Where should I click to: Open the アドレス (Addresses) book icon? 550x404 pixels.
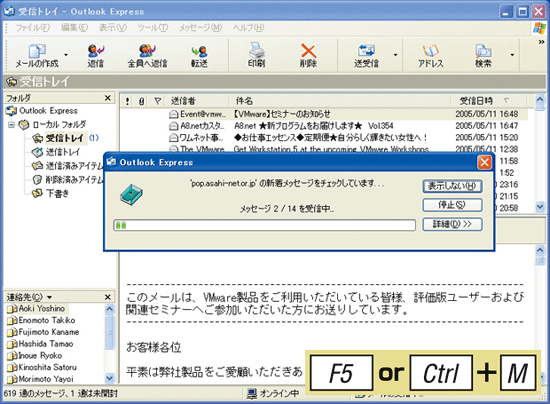point(431,51)
